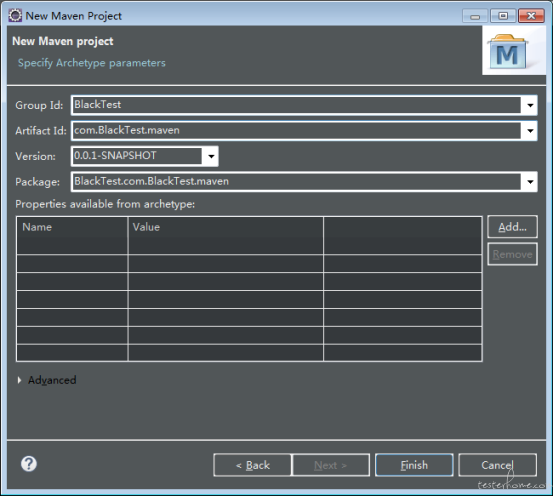Click the Remove button
This screenshot has width=554, height=497.
512,254
